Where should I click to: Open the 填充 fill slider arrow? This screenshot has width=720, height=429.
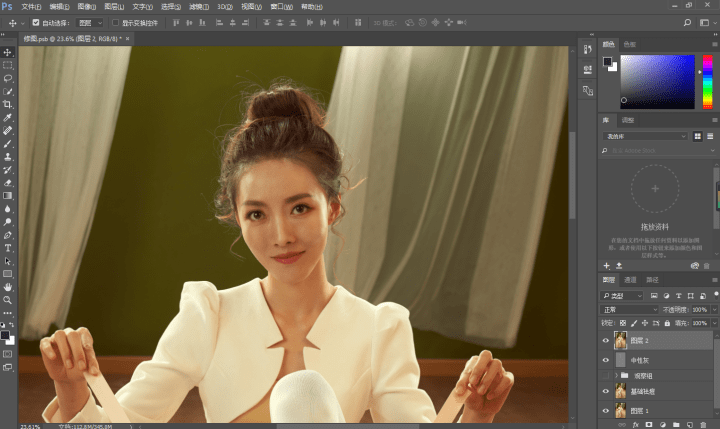[714, 323]
